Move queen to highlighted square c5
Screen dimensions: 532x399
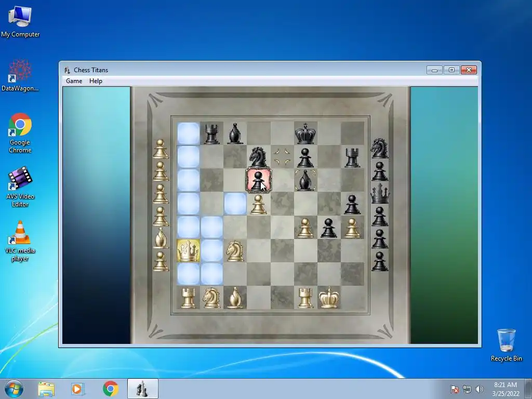[x=235, y=204]
